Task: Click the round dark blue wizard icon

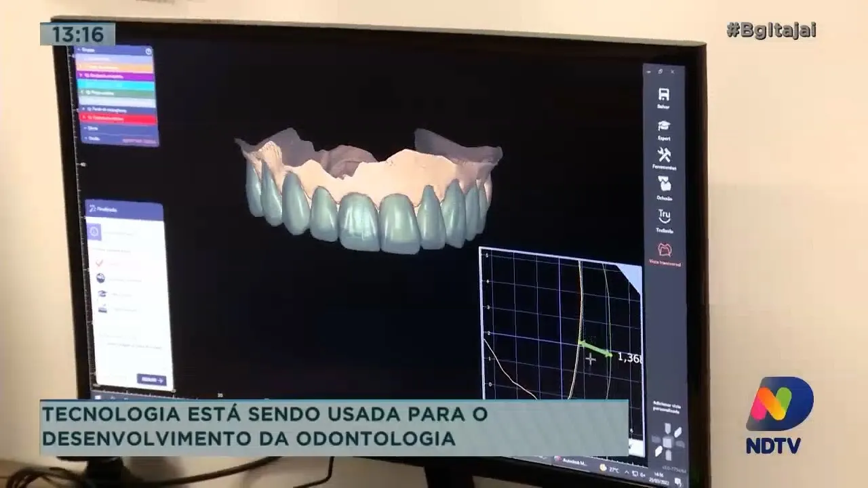Action: (100, 278)
